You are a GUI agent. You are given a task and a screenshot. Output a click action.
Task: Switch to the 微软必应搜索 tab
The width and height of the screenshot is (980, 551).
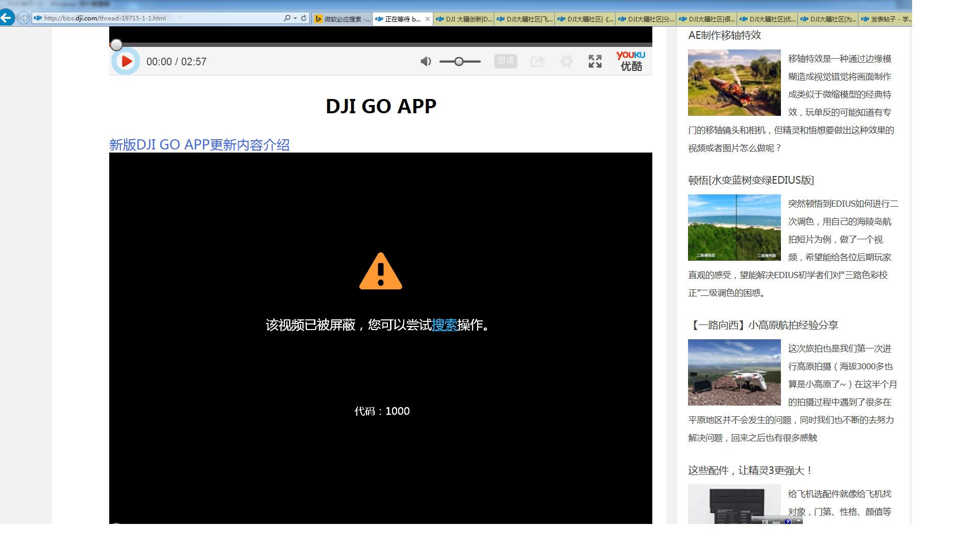pyautogui.click(x=342, y=19)
